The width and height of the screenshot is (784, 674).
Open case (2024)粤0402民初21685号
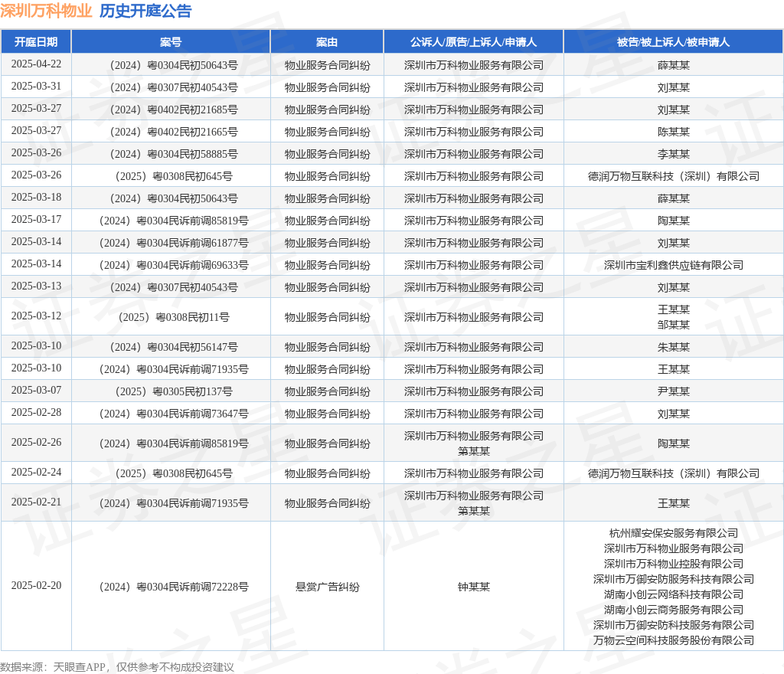174,110
